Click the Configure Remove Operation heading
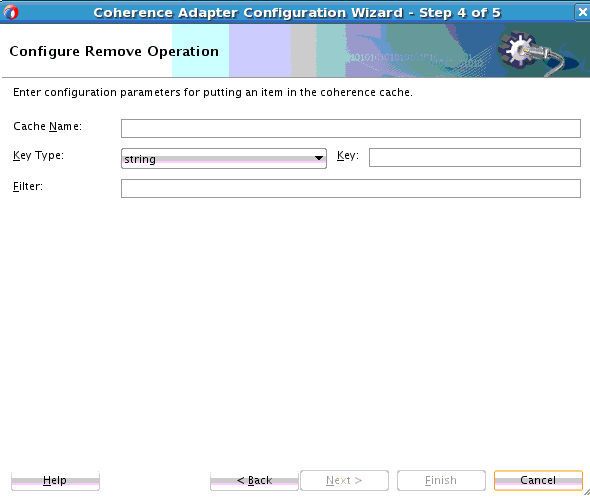The width and height of the screenshot is (590, 498). point(114,51)
